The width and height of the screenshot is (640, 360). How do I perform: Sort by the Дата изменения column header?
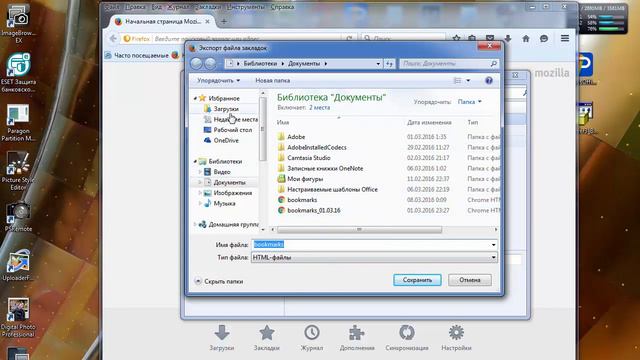[429, 122]
